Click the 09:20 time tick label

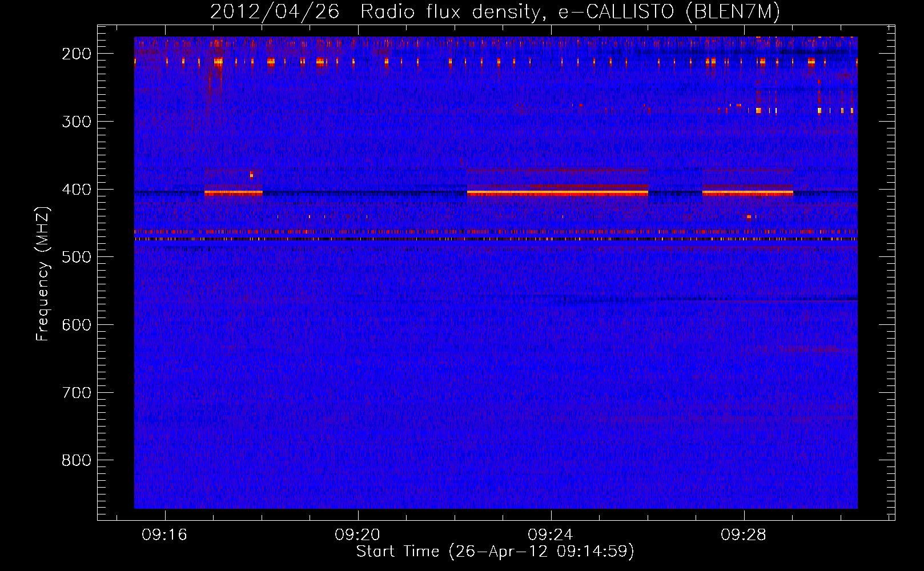(x=357, y=535)
